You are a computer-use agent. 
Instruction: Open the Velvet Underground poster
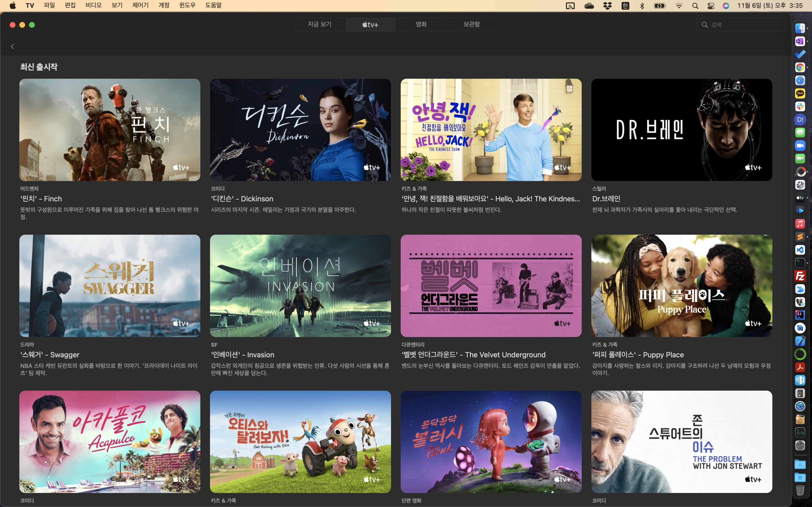tap(491, 286)
